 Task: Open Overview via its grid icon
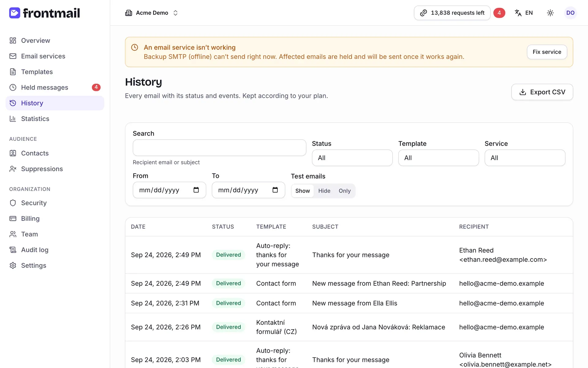tap(13, 40)
